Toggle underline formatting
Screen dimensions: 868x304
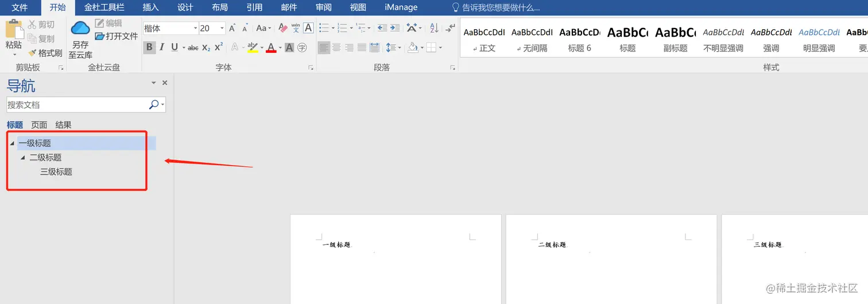[x=175, y=48]
